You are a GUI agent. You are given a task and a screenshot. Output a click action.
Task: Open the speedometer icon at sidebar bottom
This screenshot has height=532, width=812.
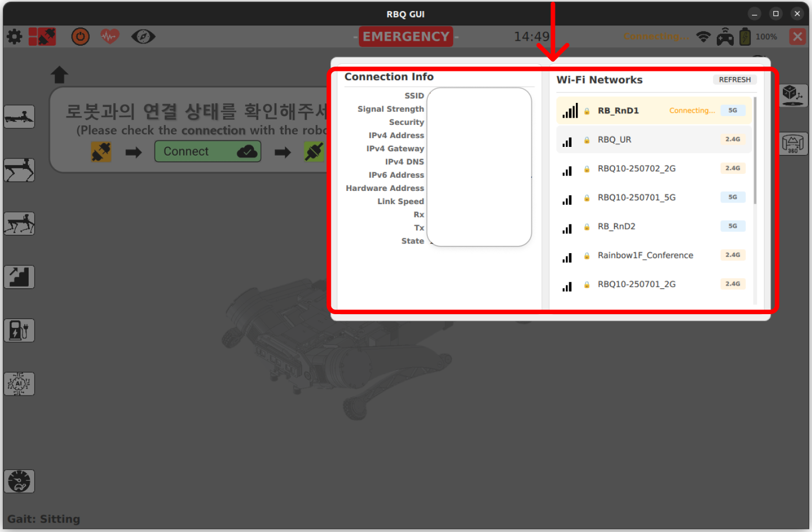(19, 481)
